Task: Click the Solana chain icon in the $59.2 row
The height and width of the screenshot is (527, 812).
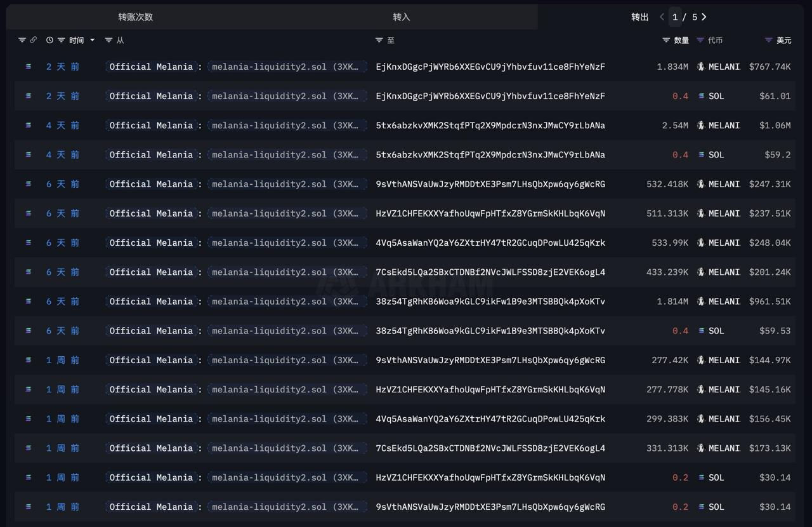Action: pos(28,154)
